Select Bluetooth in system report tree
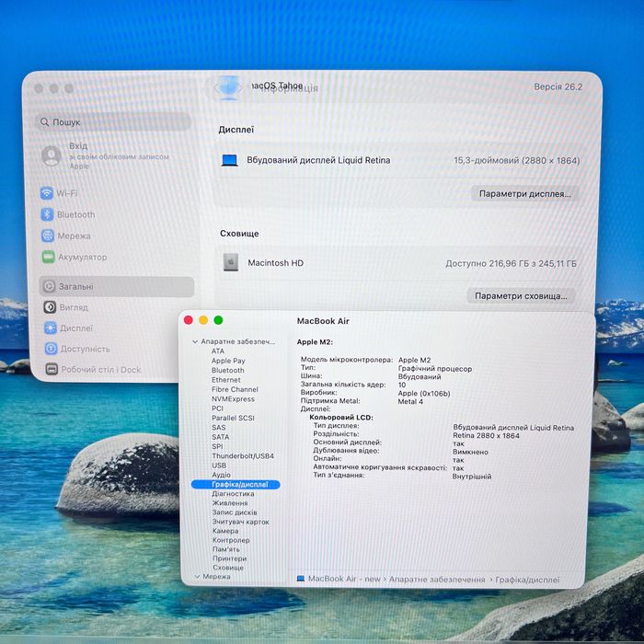Viewport: 644px width, 644px height. pos(227,370)
